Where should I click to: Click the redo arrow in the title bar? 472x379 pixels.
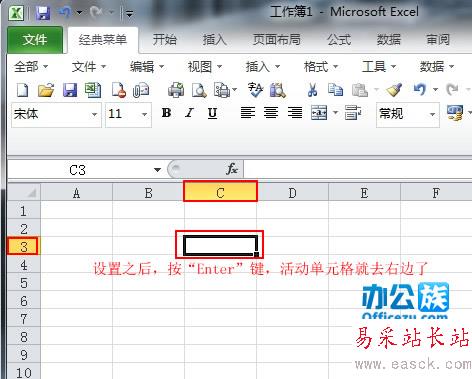click(x=97, y=13)
